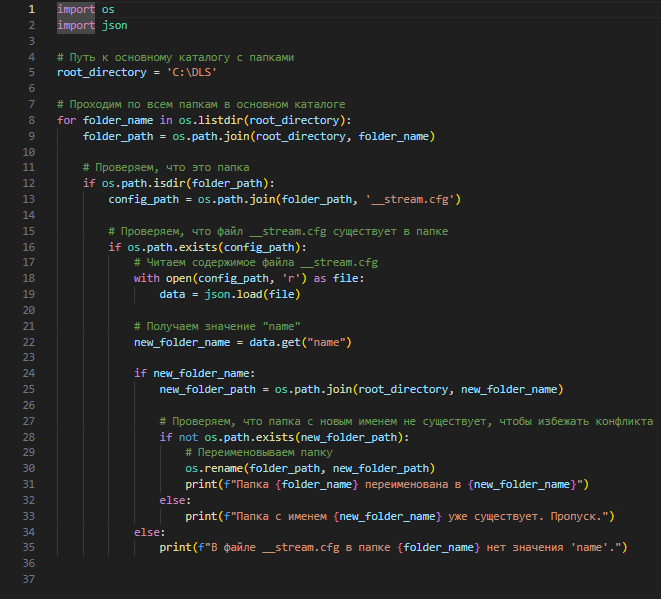Click the comment 'Читаем содержимое файла __stream.cfg'

coord(256,263)
